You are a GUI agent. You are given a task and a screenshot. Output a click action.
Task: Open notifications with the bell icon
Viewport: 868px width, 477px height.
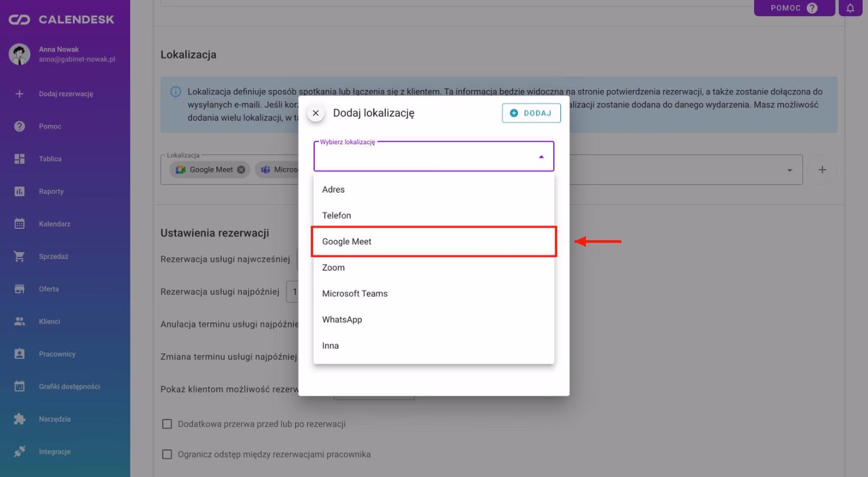(850, 8)
